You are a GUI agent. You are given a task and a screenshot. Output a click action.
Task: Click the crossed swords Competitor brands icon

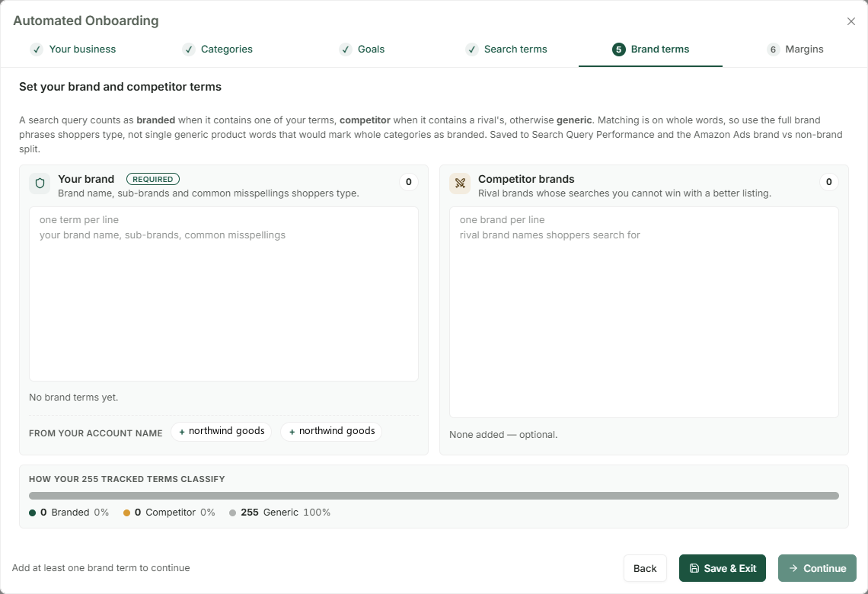pos(460,184)
